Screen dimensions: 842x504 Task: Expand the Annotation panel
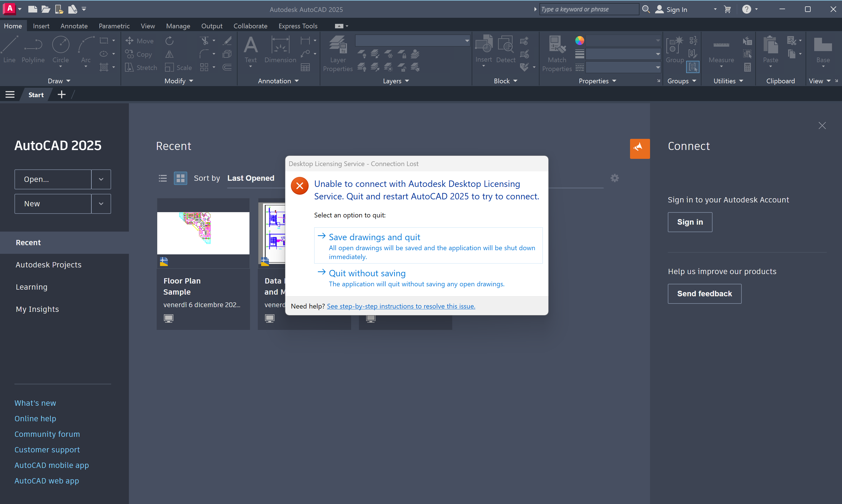(x=278, y=81)
